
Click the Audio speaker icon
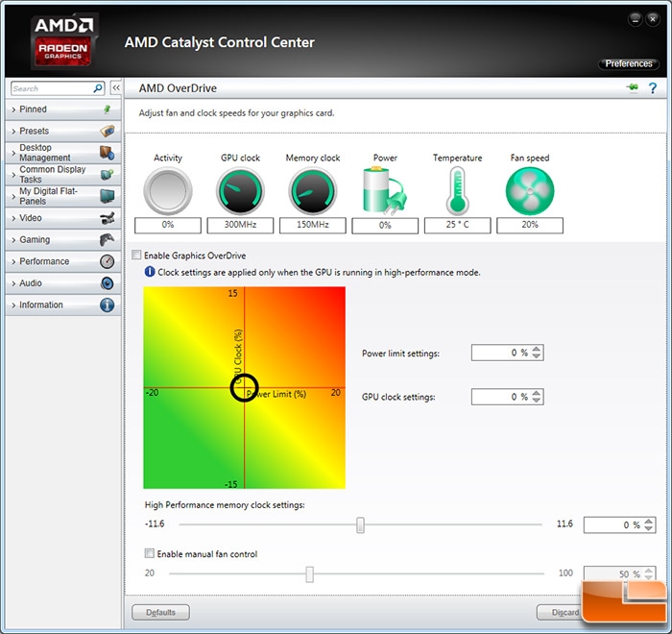pos(108,283)
